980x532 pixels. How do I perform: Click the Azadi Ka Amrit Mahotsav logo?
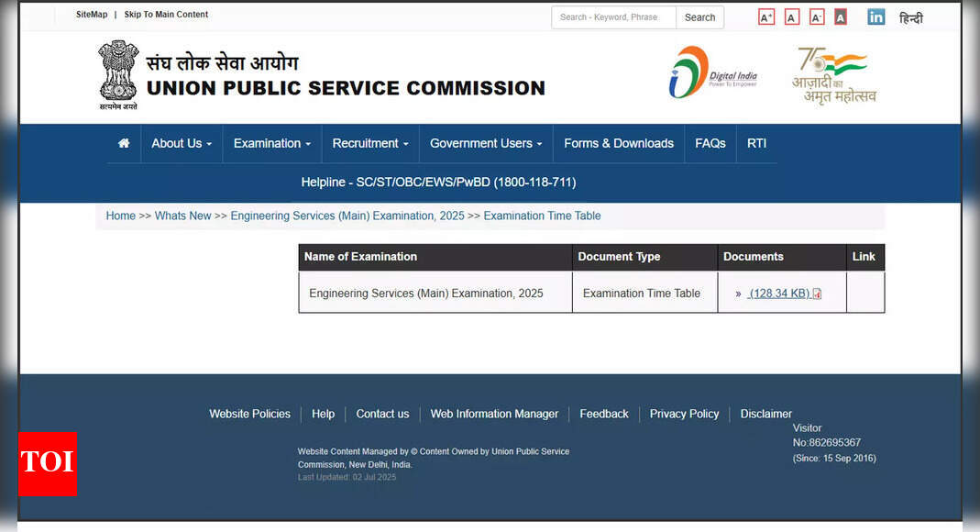833,75
